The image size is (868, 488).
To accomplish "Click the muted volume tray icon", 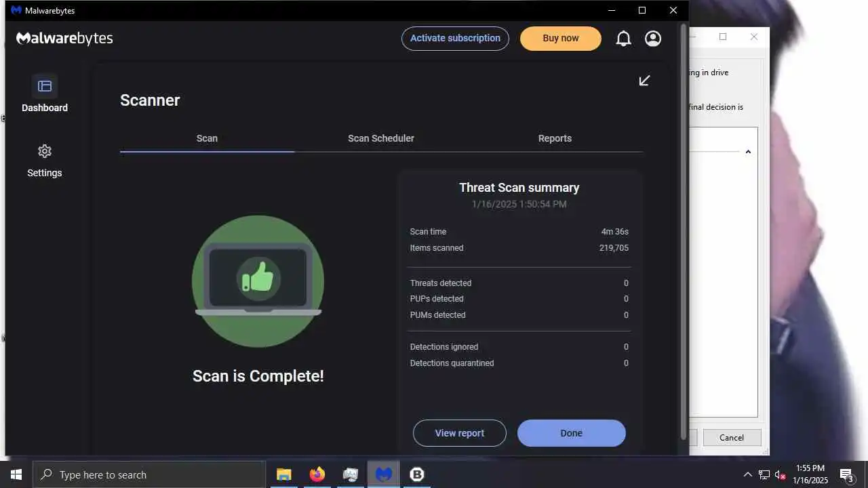I will 780,474.
